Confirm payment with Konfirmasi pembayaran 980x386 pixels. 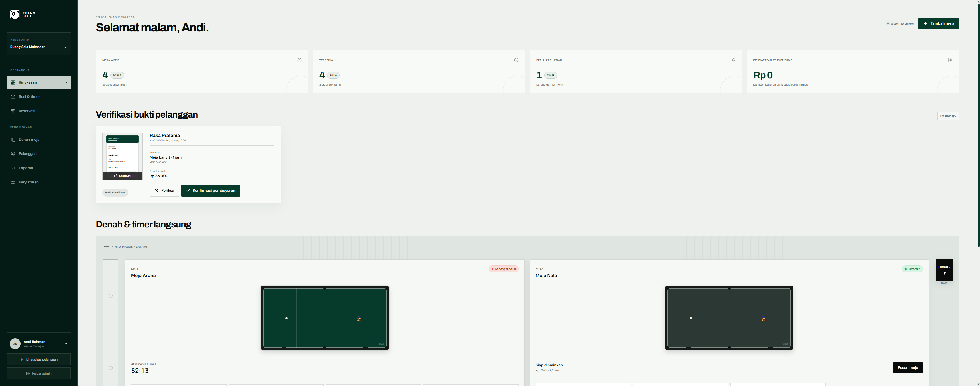click(210, 191)
